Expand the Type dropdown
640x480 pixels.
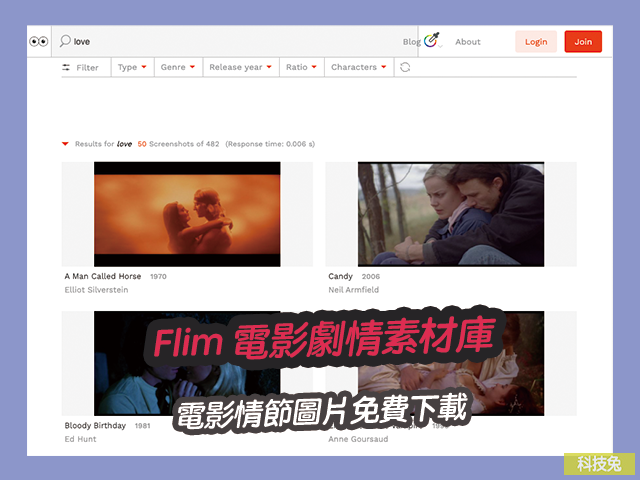[132, 67]
